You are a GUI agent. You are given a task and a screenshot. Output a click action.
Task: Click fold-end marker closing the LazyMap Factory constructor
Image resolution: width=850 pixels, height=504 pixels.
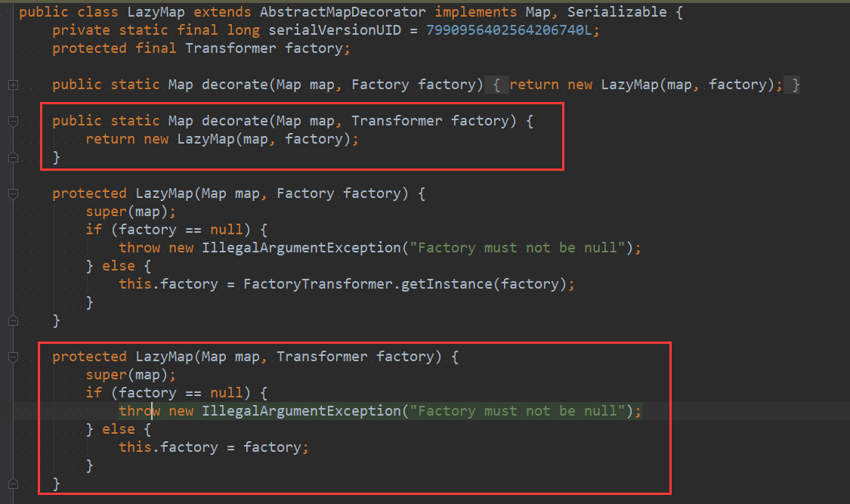pyautogui.click(x=13, y=321)
